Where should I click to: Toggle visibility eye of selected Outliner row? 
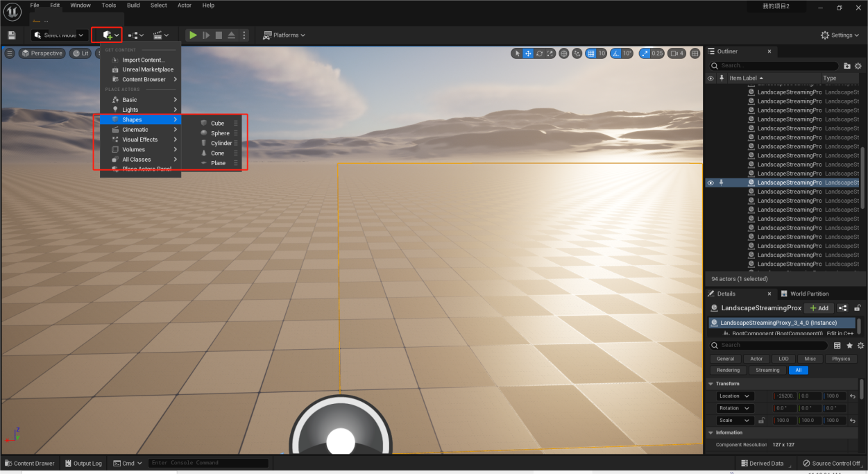pos(710,183)
